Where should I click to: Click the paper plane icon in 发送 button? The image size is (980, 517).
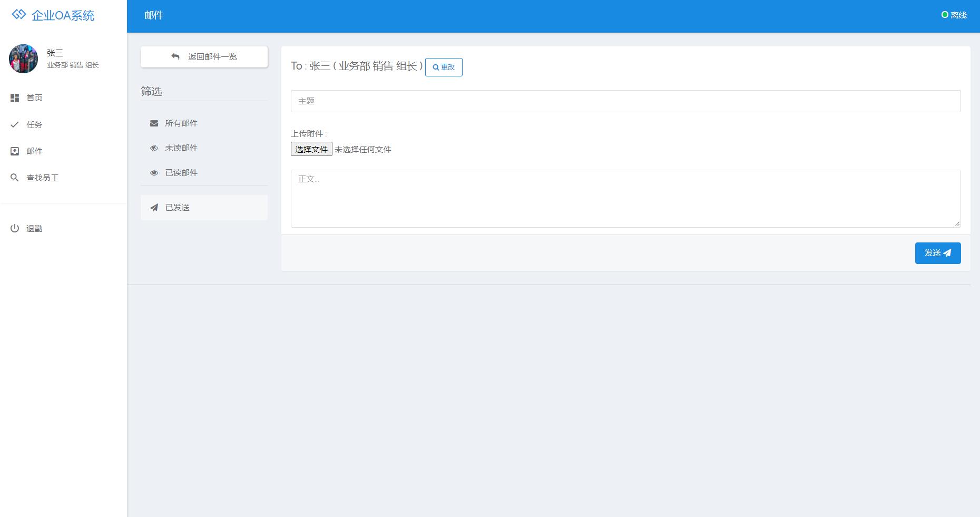(x=947, y=253)
